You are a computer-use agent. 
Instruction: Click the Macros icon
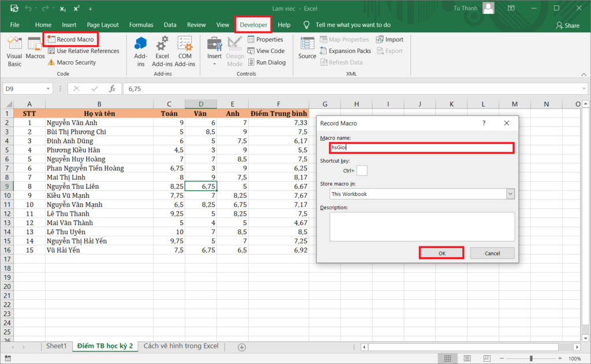35,51
